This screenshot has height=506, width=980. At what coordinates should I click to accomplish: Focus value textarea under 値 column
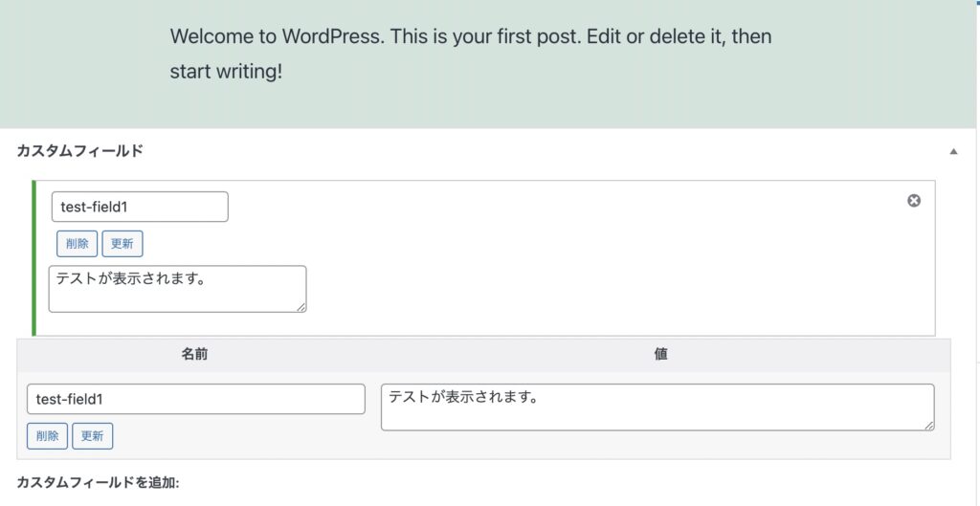(657, 407)
